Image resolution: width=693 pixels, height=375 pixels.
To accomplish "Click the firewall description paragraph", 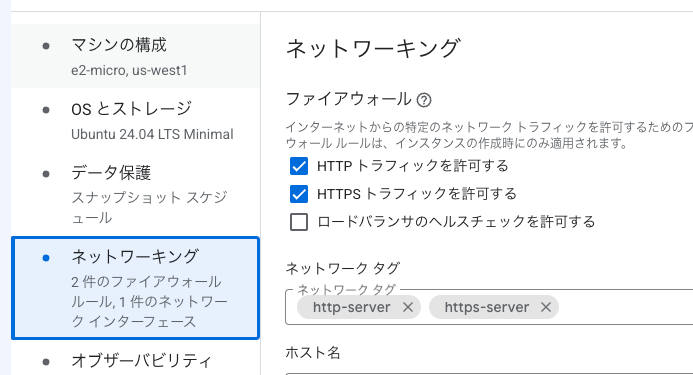I will click(489, 135).
